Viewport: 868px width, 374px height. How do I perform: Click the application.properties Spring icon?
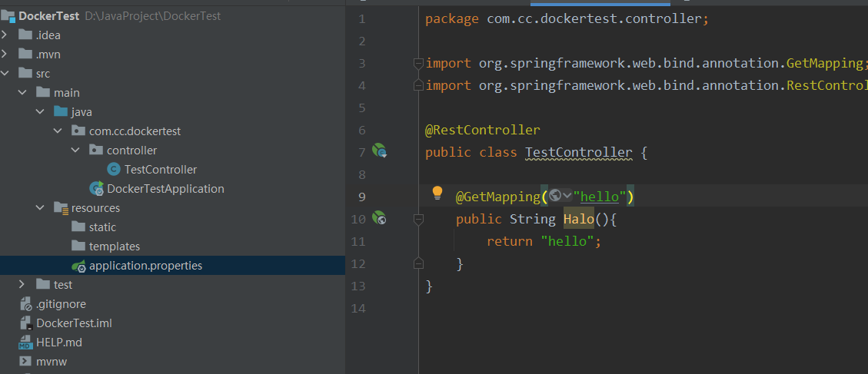click(x=78, y=266)
